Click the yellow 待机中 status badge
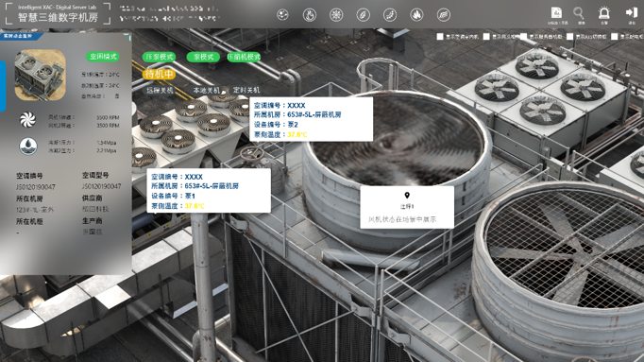The image size is (644, 362). 159,74
